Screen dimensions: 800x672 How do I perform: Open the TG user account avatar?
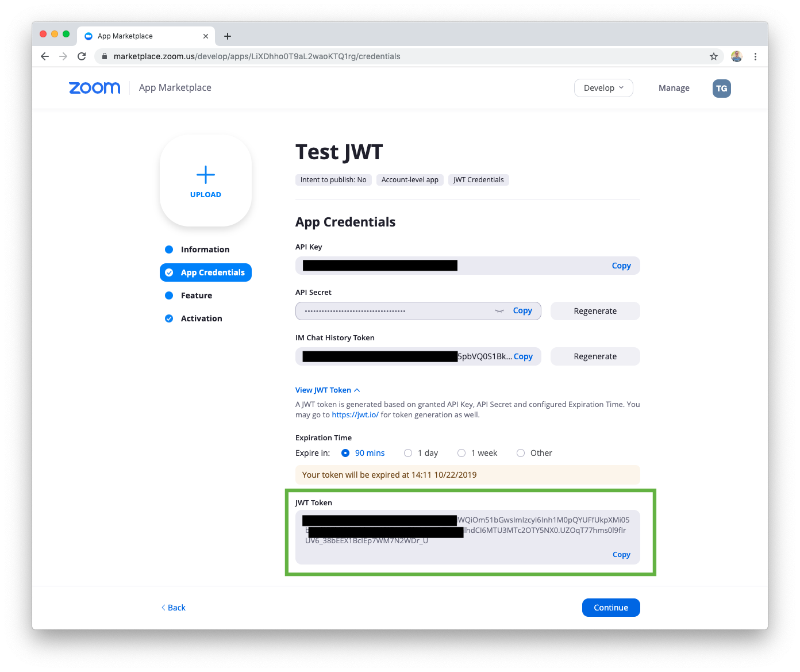pyautogui.click(x=722, y=89)
